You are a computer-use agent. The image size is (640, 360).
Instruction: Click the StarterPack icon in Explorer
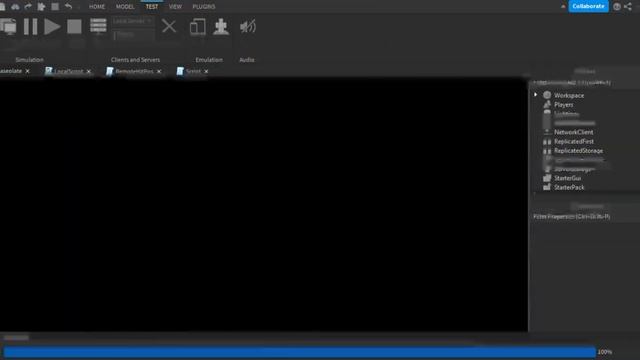(547, 187)
